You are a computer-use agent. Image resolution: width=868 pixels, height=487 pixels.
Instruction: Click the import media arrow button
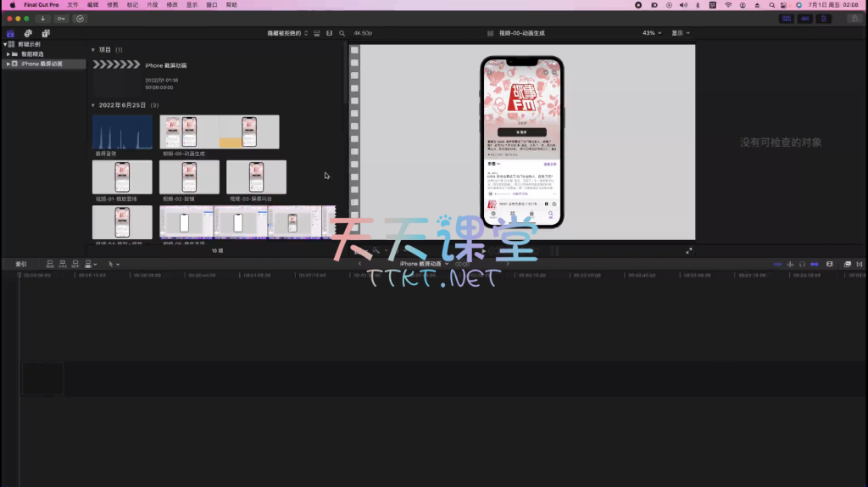pyautogui.click(x=42, y=18)
